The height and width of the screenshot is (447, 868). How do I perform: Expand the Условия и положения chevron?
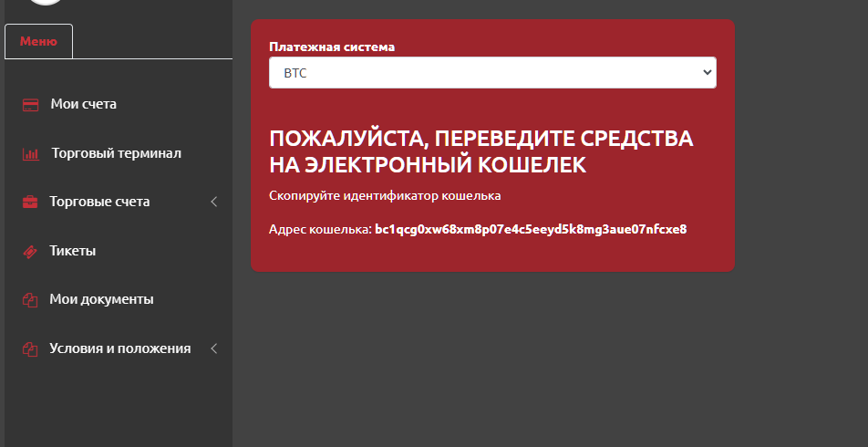[x=214, y=348]
